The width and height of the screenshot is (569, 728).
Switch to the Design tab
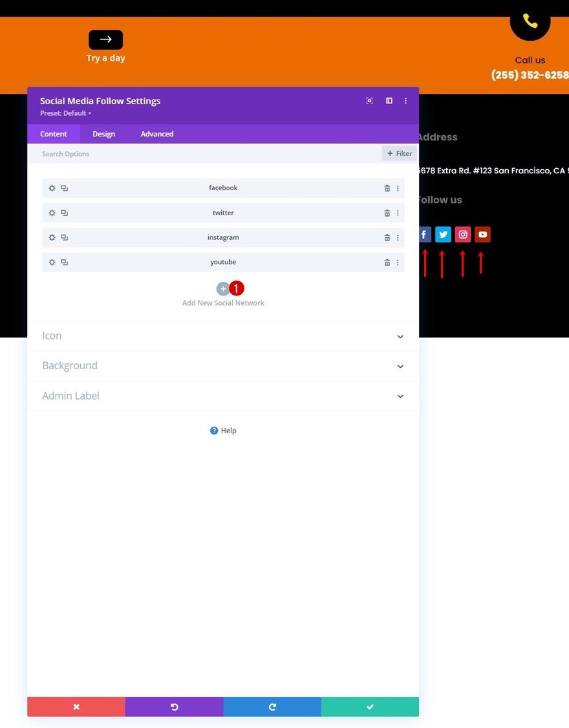tap(103, 134)
